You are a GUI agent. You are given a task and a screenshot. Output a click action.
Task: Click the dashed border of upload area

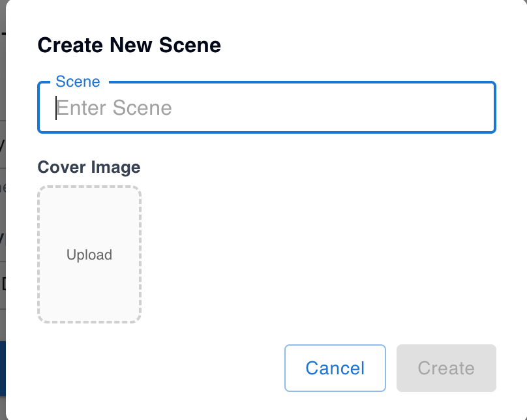[x=38, y=254]
